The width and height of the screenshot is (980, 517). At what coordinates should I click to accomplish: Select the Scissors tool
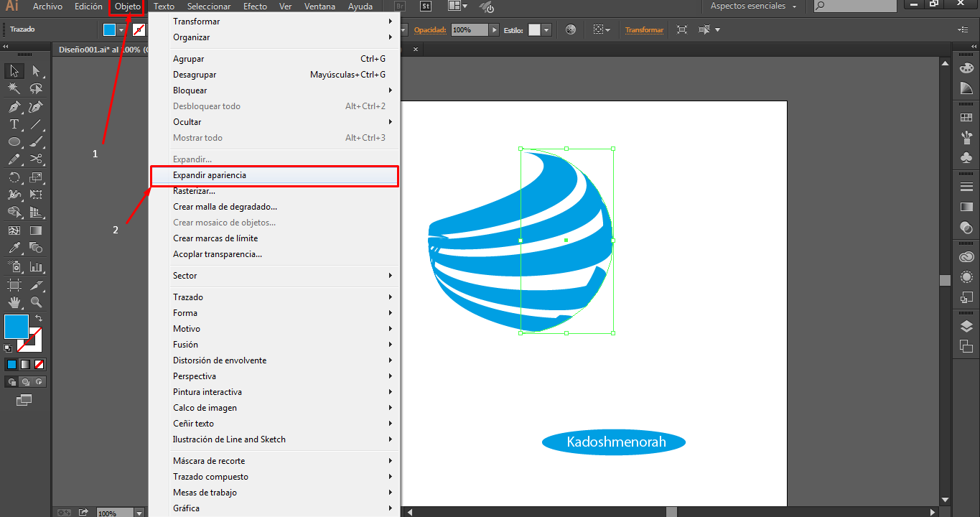tap(36, 159)
